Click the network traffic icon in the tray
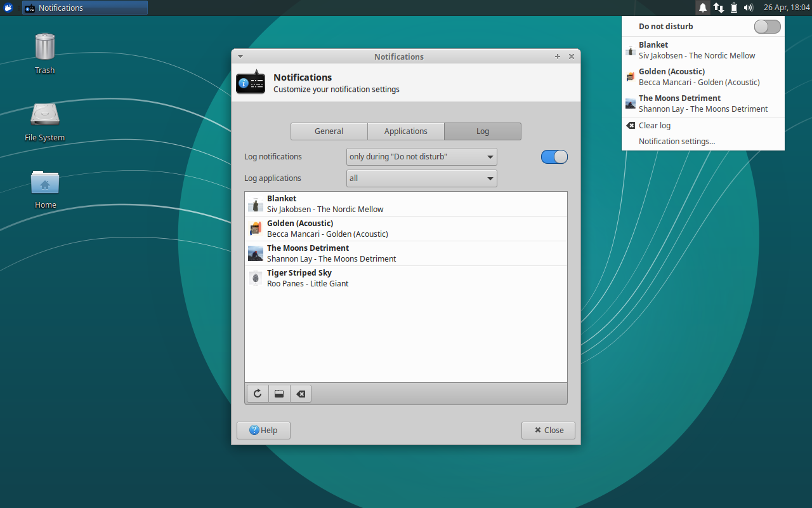 (717, 8)
